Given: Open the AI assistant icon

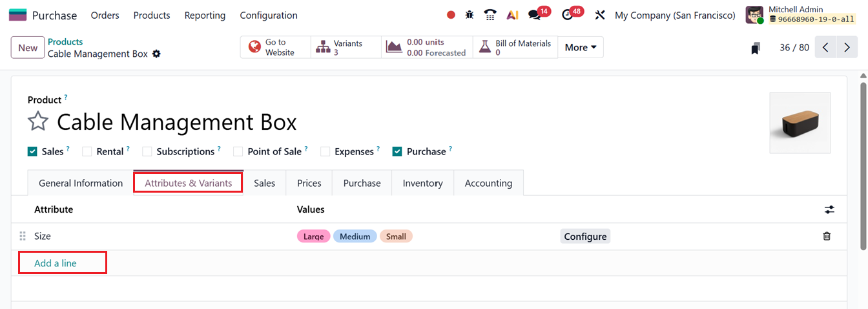Looking at the screenshot, I should point(512,15).
